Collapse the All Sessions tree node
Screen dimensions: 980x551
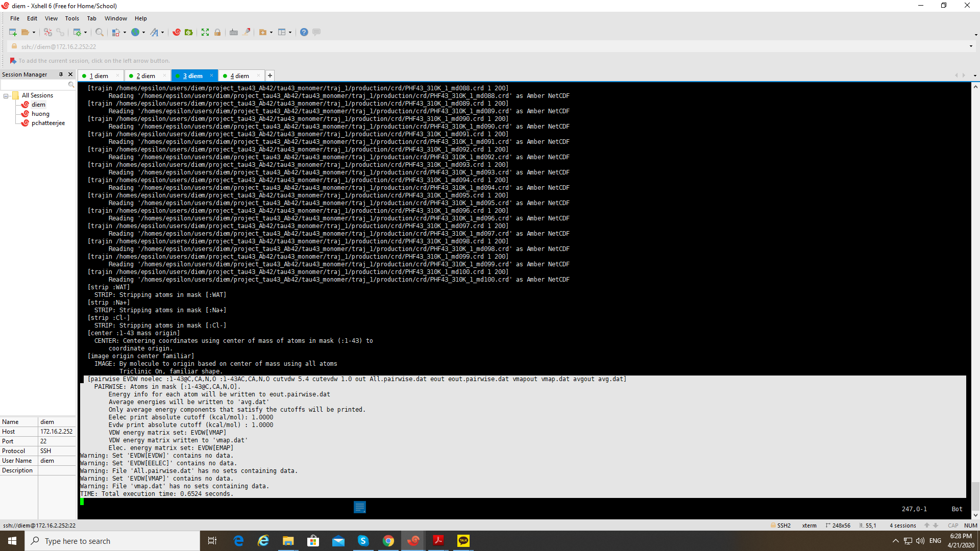(6, 96)
